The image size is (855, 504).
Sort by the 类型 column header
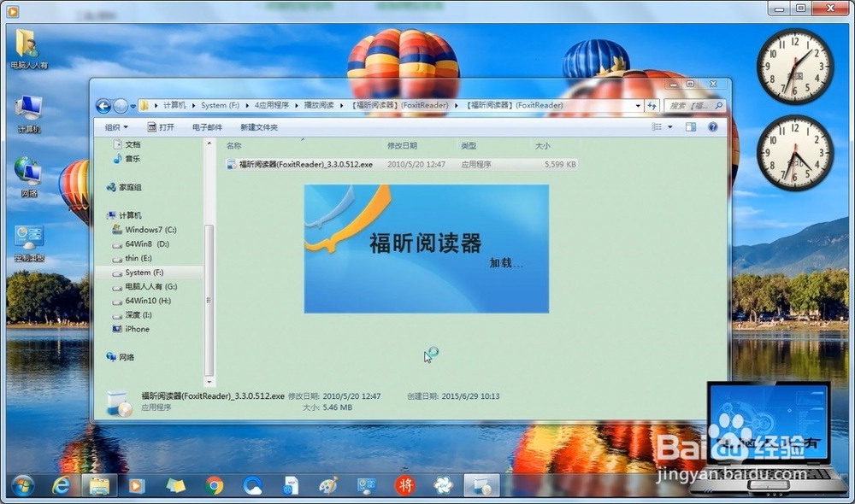coord(469,145)
